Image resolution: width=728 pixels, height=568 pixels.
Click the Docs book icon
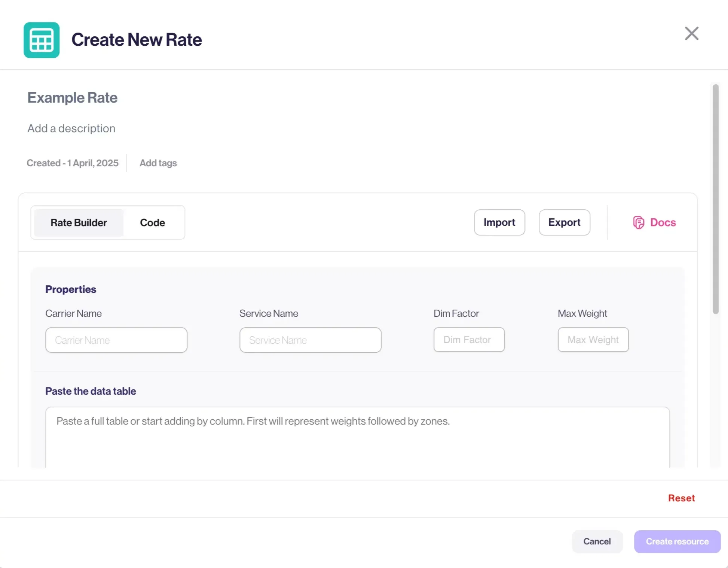(639, 222)
